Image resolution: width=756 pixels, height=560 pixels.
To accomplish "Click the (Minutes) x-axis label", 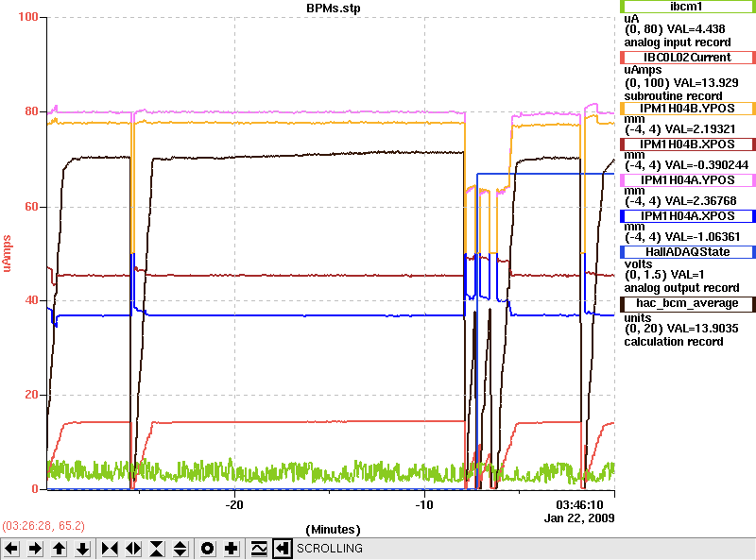I will pyautogui.click(x=334, y=530).
